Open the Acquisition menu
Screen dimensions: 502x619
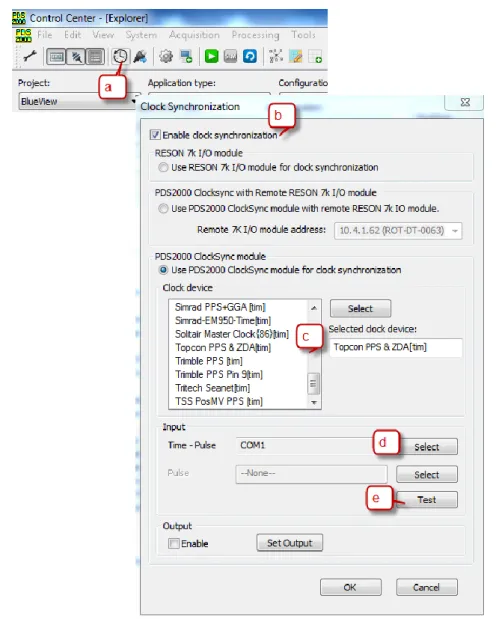[x=194, y=35]
